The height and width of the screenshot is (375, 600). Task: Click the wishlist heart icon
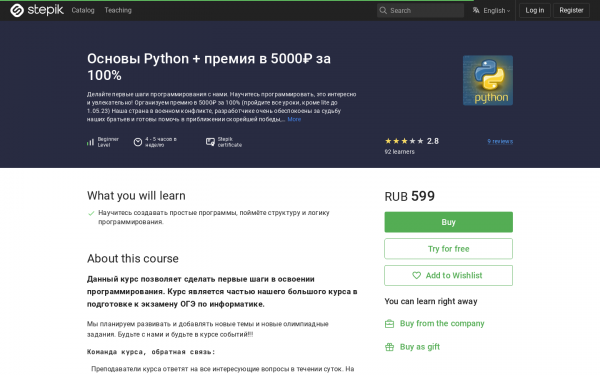click(x=417, y=276)
